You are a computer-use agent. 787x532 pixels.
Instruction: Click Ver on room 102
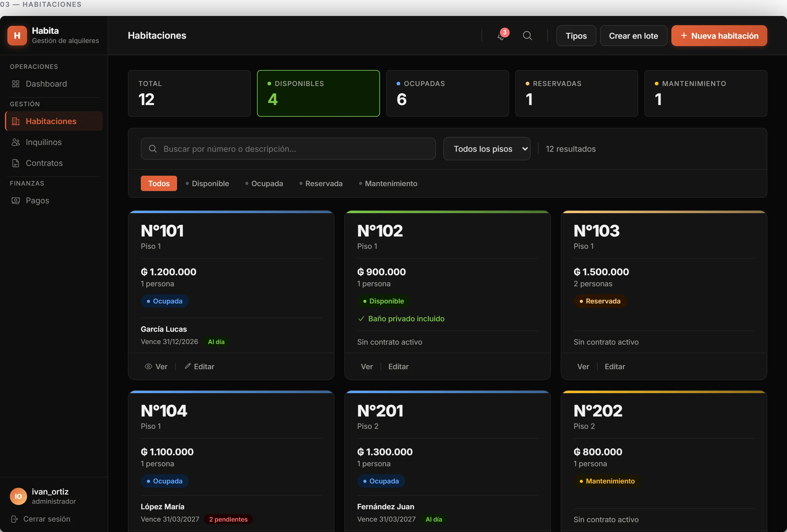pos(367,366)
